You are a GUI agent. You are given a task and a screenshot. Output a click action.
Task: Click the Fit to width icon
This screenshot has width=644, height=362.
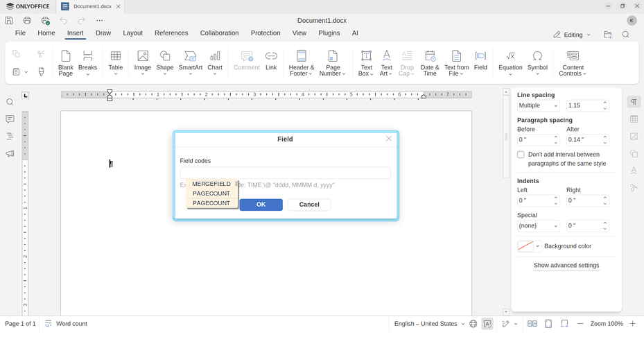[565, 324]
